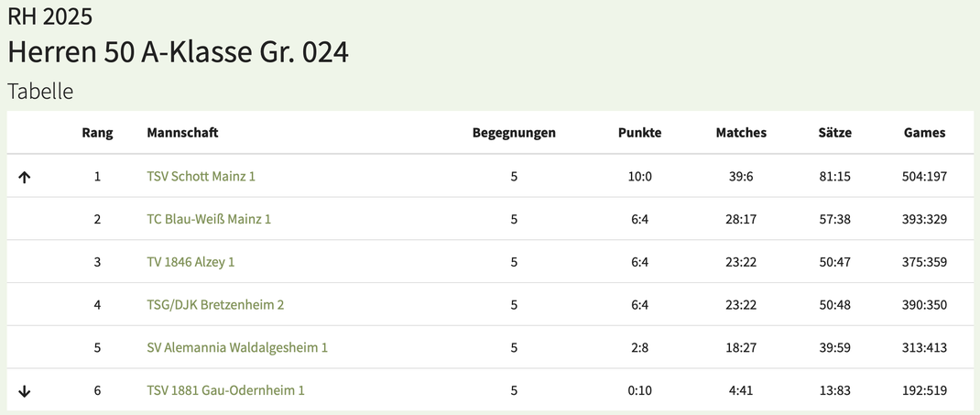Click the Mannschaft column header

point(182,133)
